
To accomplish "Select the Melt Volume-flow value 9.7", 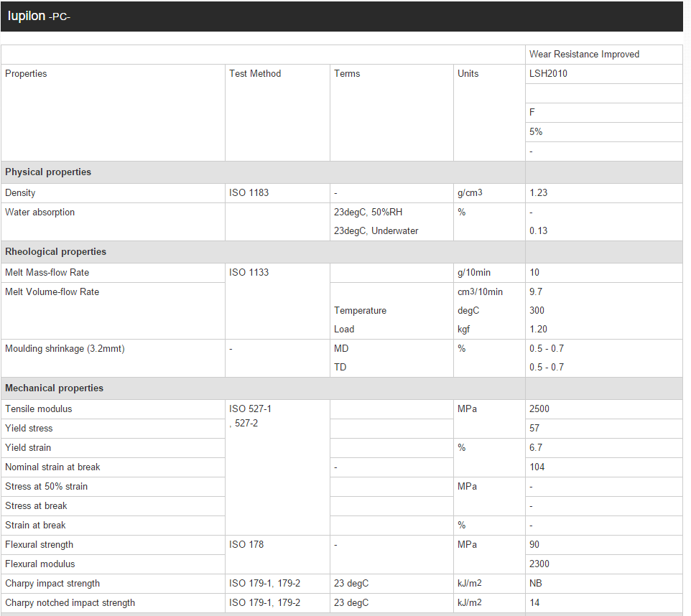I will [x=535, y=291].
